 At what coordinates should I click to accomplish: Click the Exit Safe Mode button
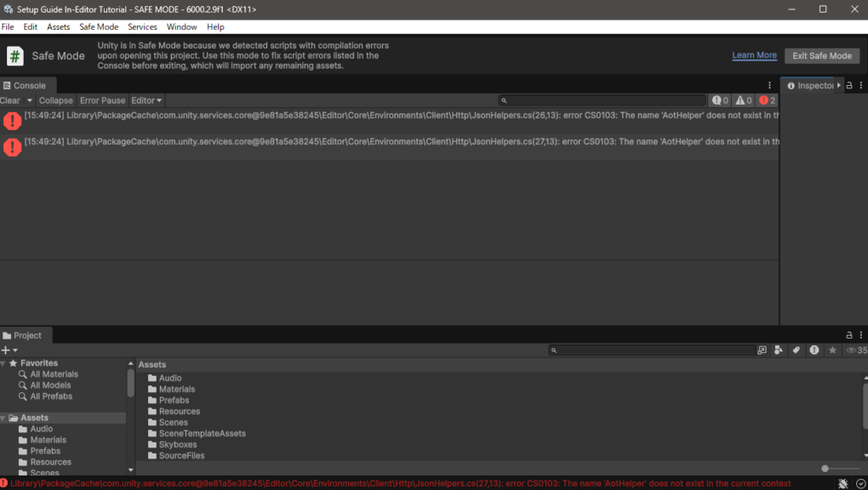(x=821, y=56)
